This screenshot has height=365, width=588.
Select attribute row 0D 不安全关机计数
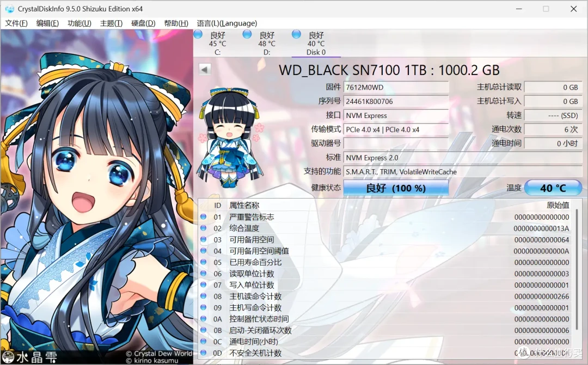point(385,353)
